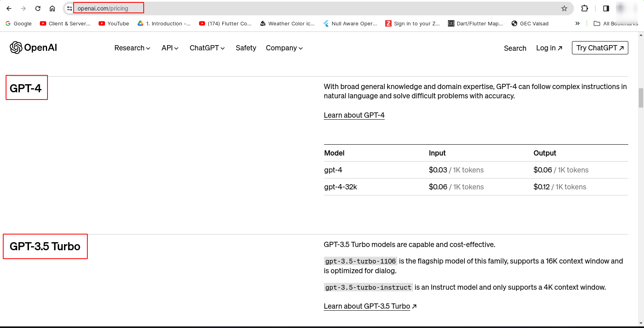Expand the API menu
This screenshot has width=644, height=328.
click(x=170, y=48)
